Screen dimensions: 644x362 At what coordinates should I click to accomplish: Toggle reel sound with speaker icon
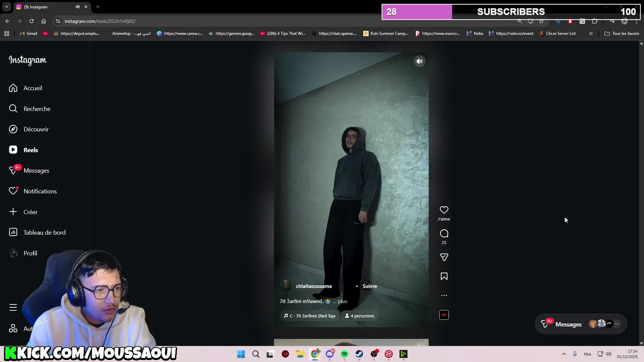[x=419, y=61]
